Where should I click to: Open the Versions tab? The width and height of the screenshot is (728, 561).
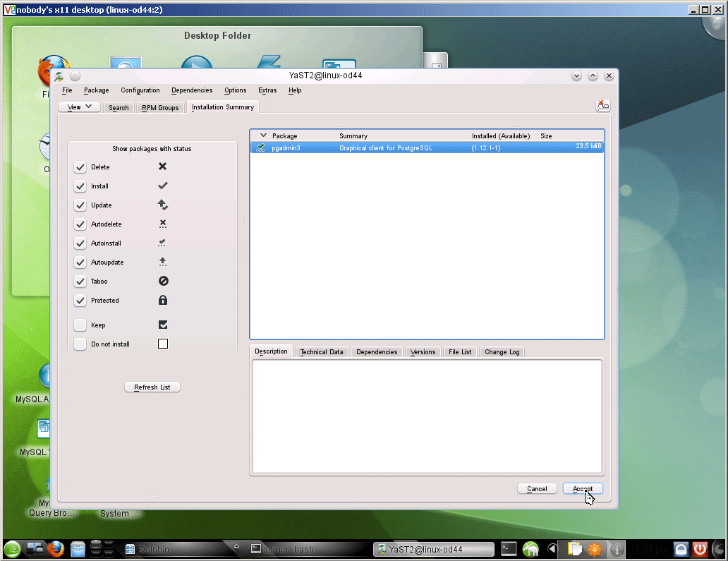tap(423, 351)
